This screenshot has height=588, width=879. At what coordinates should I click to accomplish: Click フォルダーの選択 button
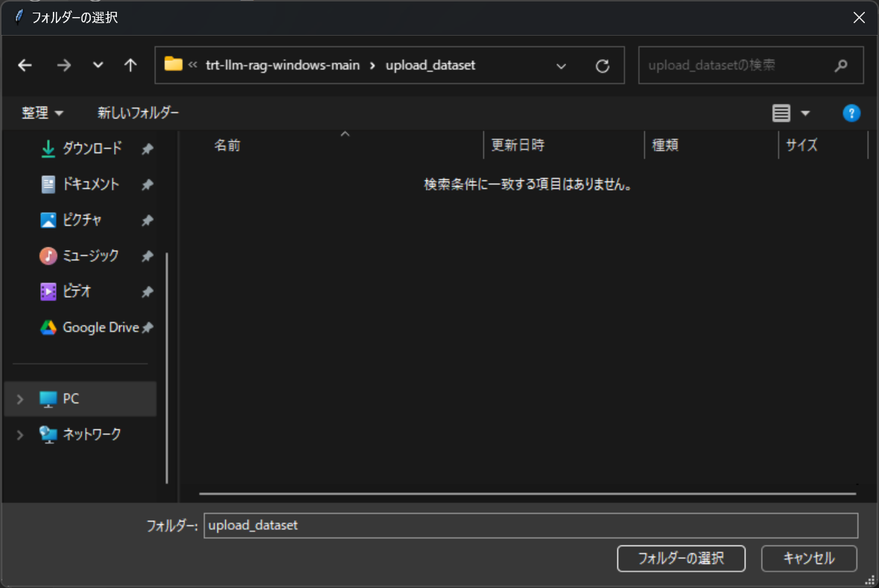(681, 558)
